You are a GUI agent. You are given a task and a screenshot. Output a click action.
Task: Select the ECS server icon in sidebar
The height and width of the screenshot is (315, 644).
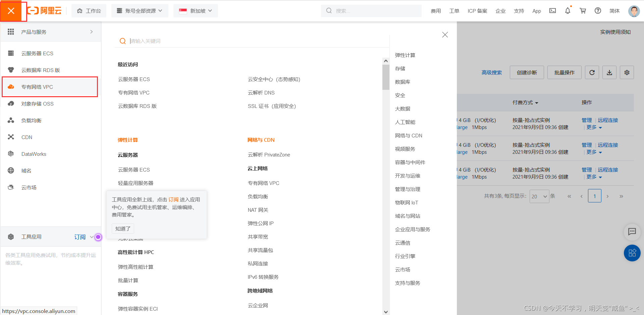[11, 53]
